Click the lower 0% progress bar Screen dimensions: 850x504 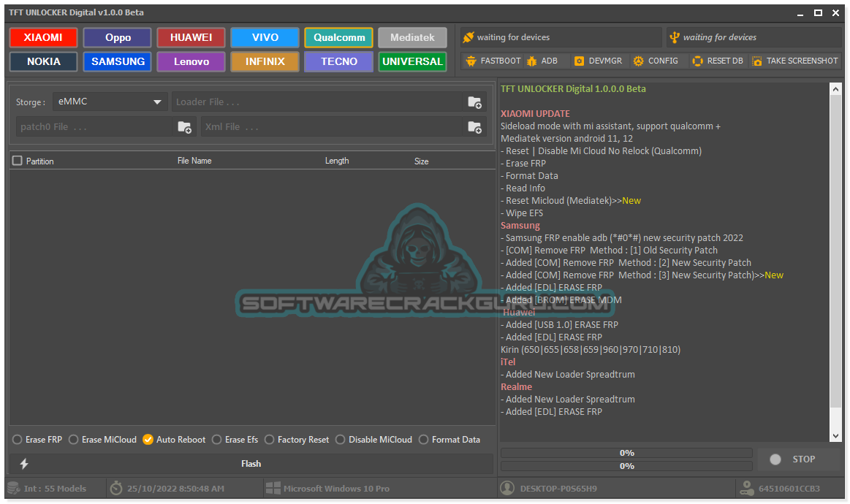626,466
